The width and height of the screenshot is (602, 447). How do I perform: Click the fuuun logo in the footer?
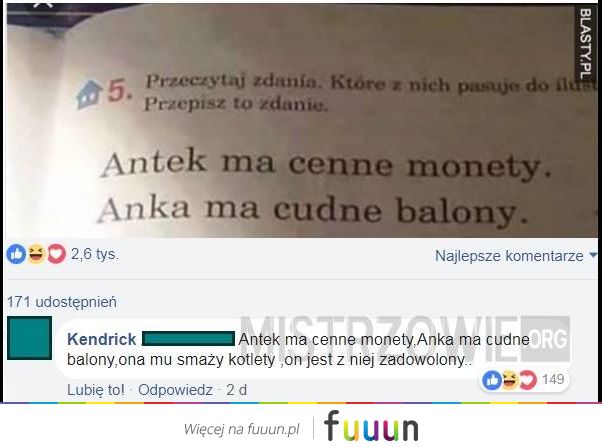tap(371, 426)
